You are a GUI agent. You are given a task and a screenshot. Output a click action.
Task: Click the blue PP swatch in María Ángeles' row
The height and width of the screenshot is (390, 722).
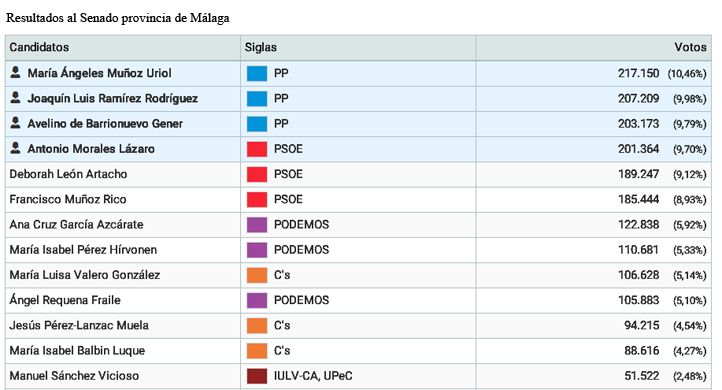coord(257,73)
